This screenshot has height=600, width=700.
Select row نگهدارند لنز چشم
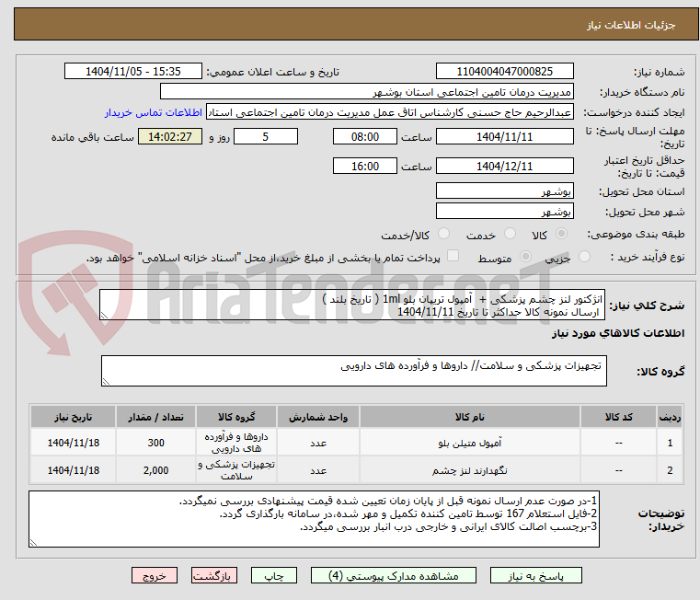(x=356, y=470)
